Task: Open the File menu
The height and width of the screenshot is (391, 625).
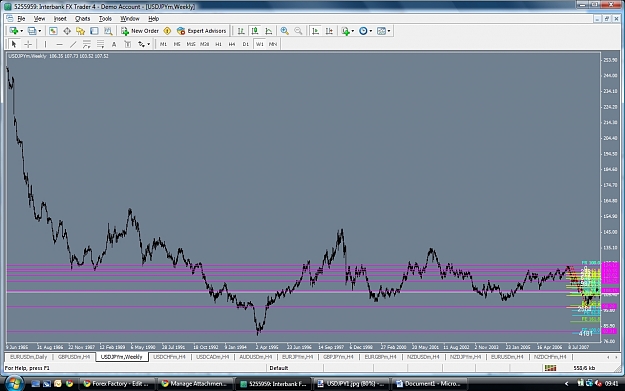Action: (21, 18)
